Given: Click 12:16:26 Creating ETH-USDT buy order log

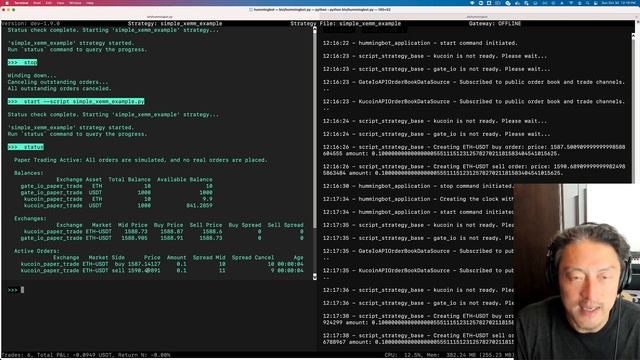Looking at the screenshot, I should click(x=474, y=150).
